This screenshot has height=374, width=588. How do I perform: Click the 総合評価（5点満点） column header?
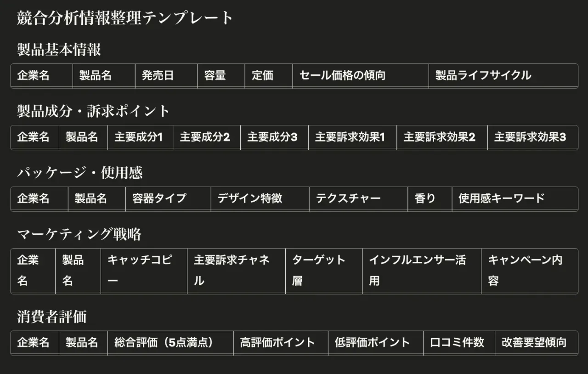(x=170, y=343)
